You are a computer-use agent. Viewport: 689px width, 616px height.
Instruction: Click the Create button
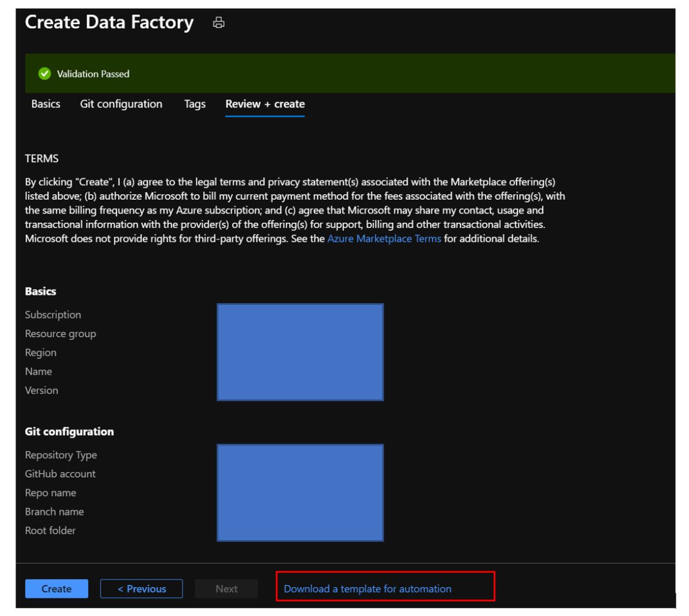pyautogui.click(x=57, y=588)
